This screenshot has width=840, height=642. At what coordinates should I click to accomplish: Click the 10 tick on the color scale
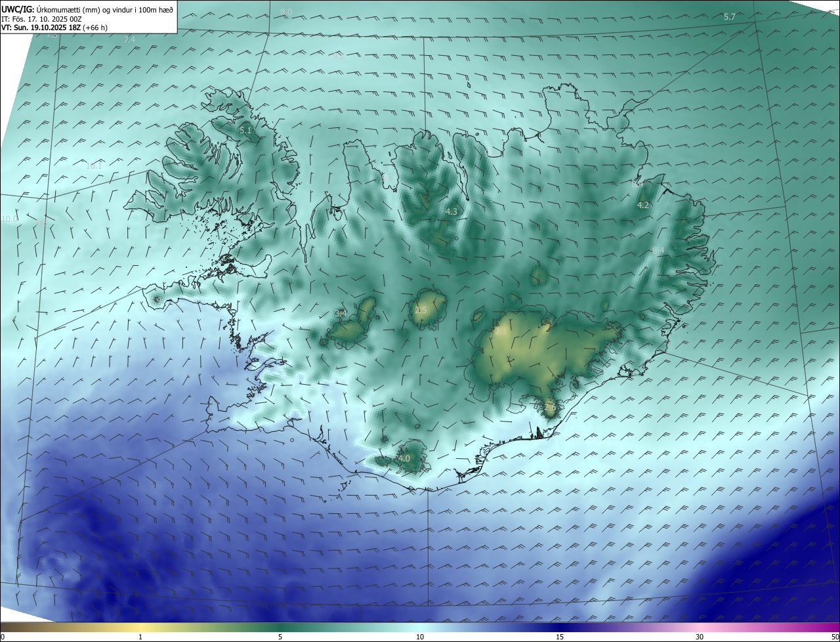(x=420, y=637)
